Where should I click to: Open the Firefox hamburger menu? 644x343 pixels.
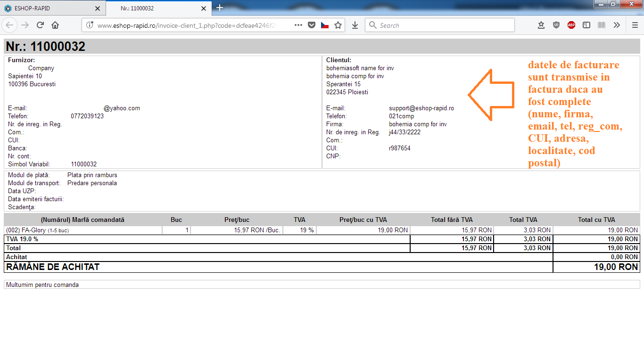tap(635, 25)
